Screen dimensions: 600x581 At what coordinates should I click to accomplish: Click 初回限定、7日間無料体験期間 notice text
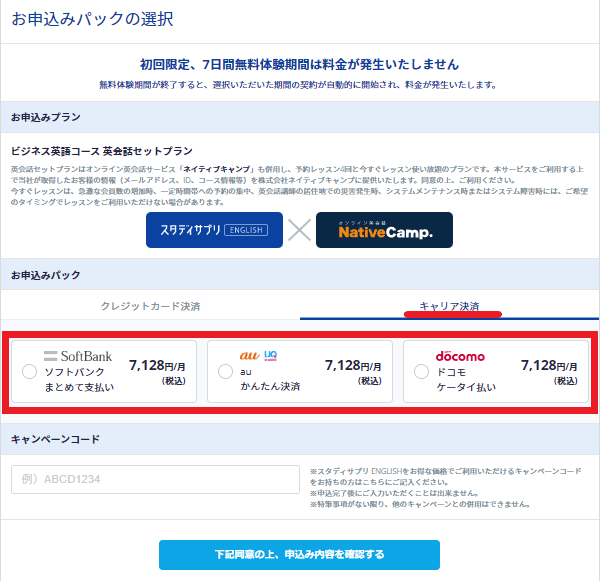tap(299, 64)
